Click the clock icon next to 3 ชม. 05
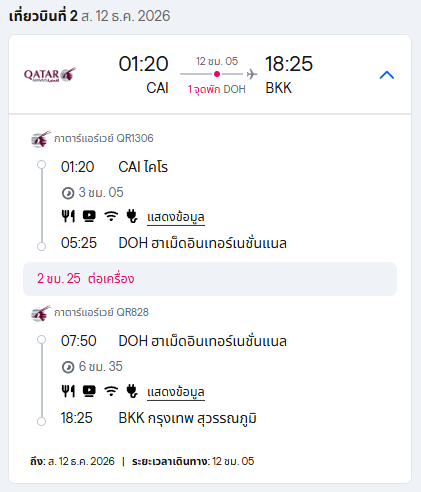 tap(68, 193)
